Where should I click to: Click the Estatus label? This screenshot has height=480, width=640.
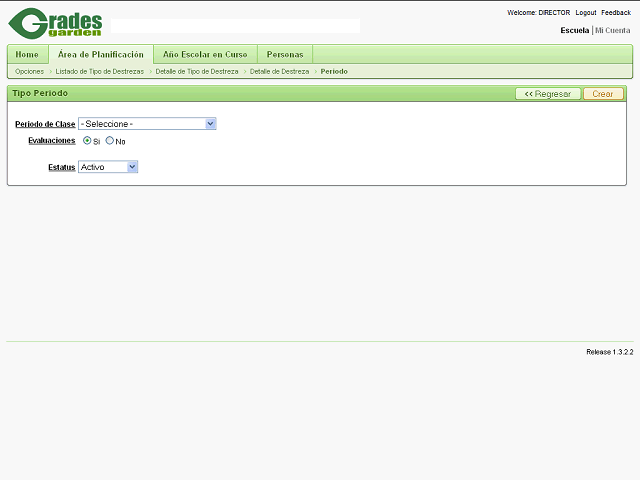click(62, 167)
